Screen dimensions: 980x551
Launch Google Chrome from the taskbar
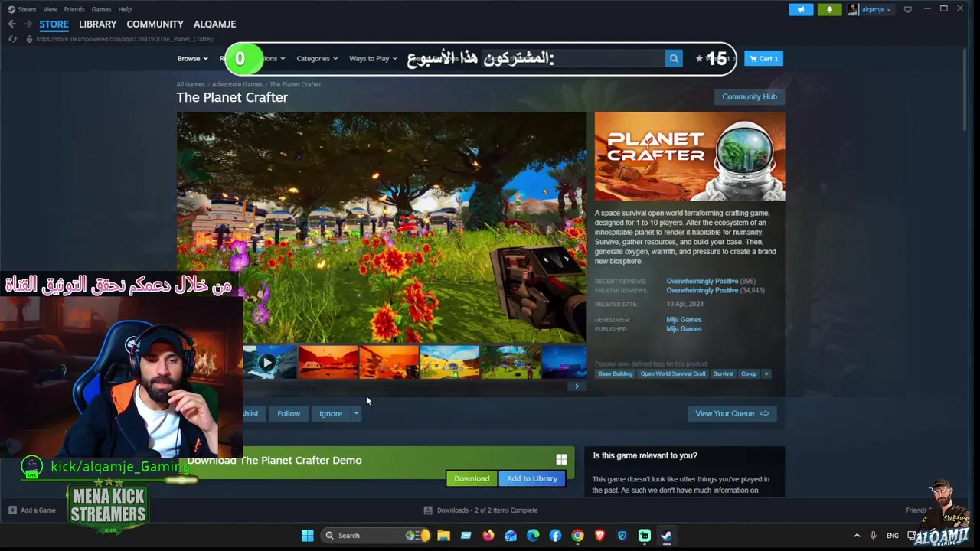click(x=577, y=535)
